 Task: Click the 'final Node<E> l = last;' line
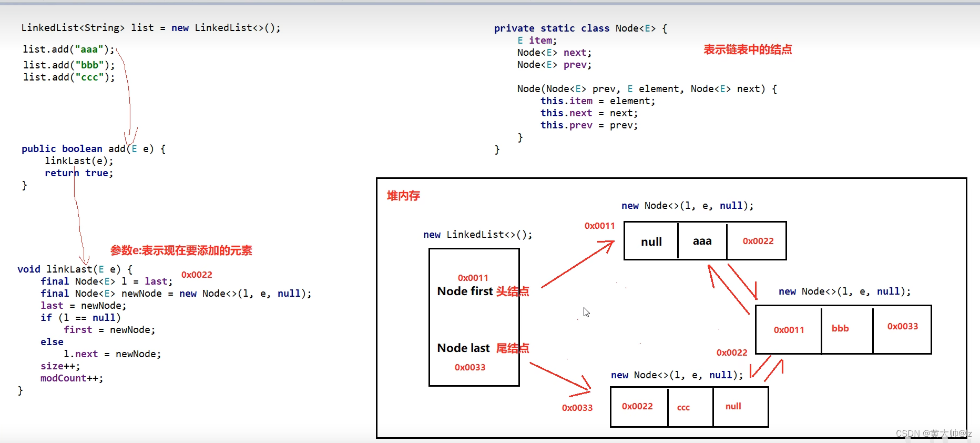(x=107, y=281)
